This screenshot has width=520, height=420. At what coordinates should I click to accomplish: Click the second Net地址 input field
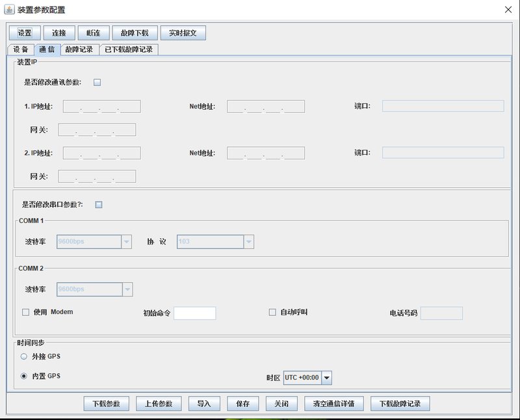point(266,153)
